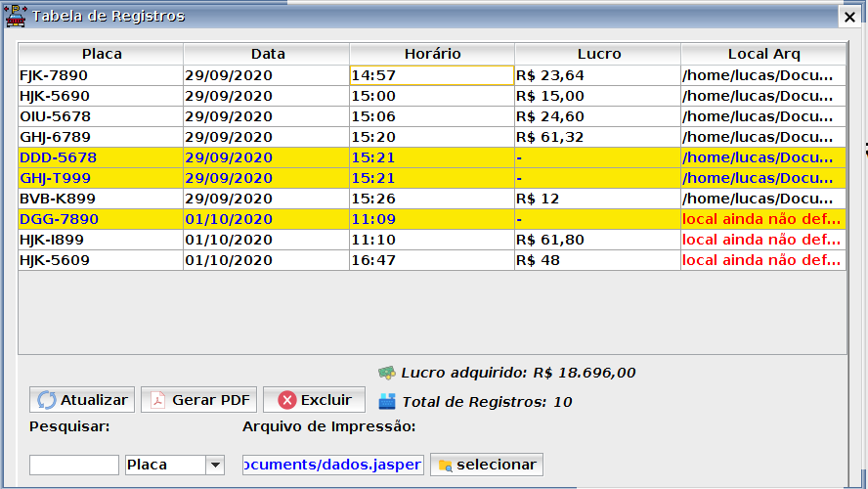Click red undefined location in DGG-7890 row
The image size is (868, 489).
pos(763,219)
